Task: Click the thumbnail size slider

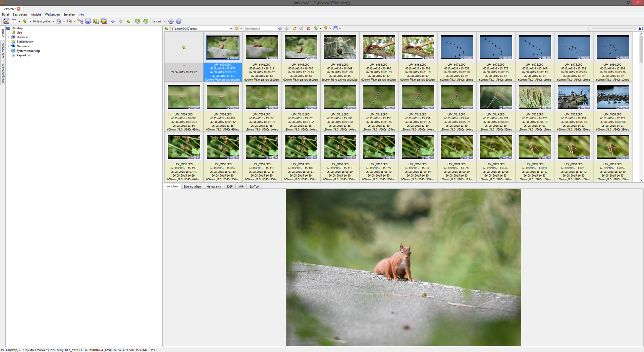Action: tap(590, 28)
